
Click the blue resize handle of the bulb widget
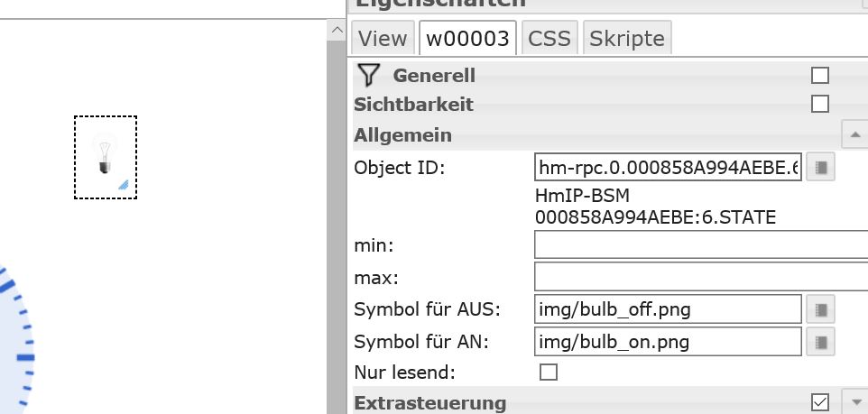123,184
